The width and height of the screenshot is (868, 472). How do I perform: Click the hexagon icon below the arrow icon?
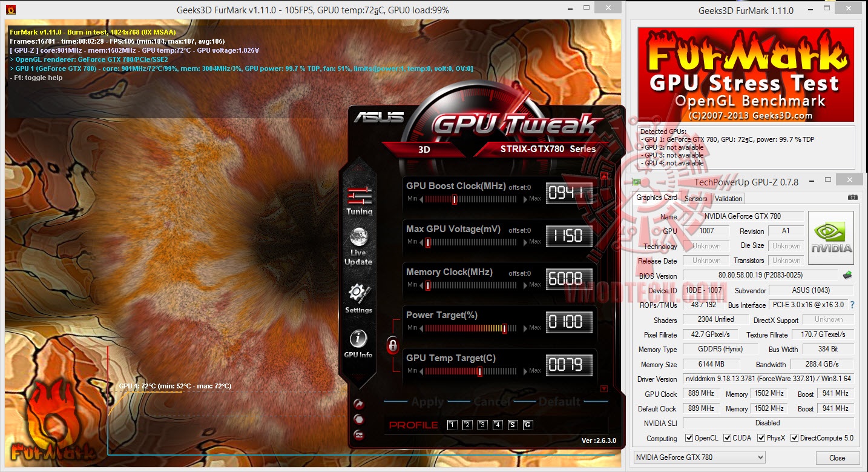(x=359, y=419)
